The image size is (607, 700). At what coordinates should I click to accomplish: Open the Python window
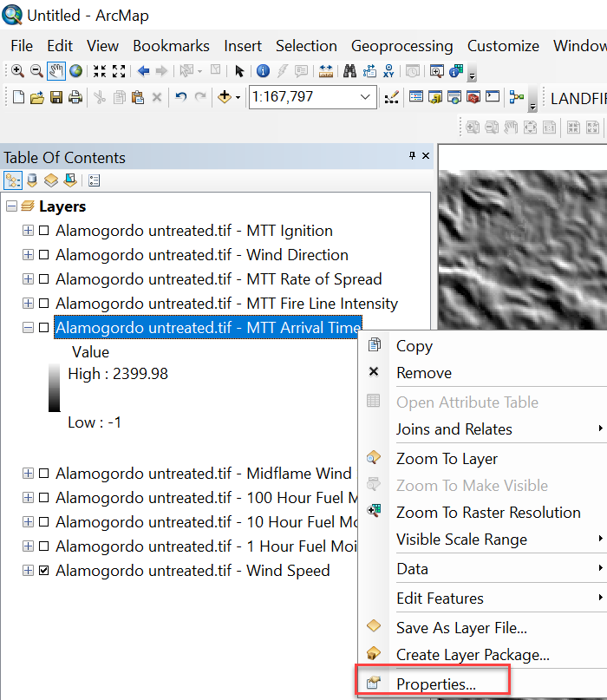(x=493, y=97)
